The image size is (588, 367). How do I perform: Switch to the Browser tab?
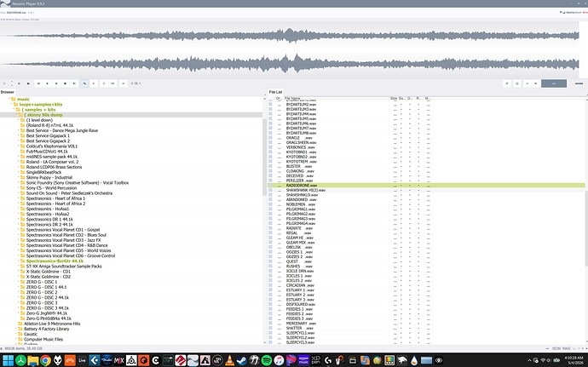coord(7,92)
